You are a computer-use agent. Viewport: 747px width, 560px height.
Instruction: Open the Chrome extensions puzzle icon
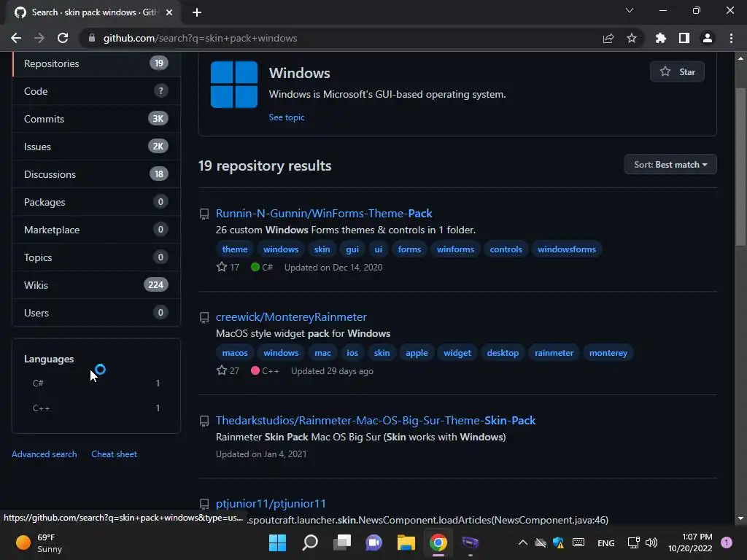tap(660, 38)
